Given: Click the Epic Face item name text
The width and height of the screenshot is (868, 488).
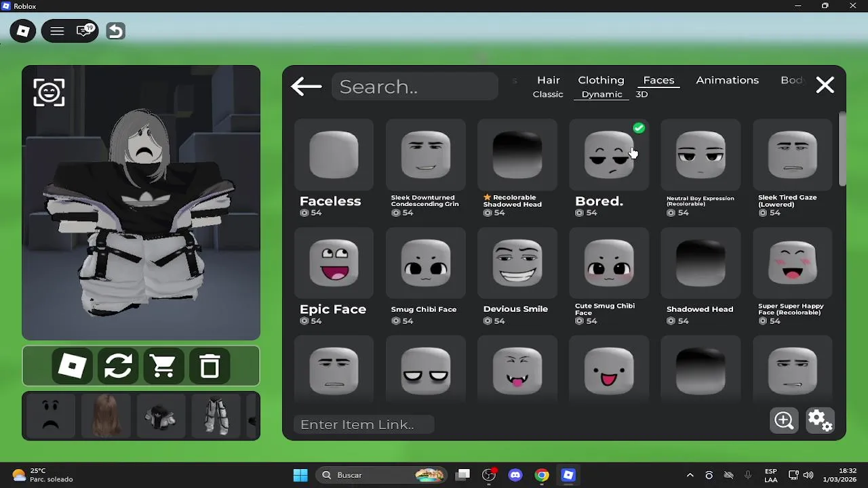Looking at the screenshot, I should point(333,309).
